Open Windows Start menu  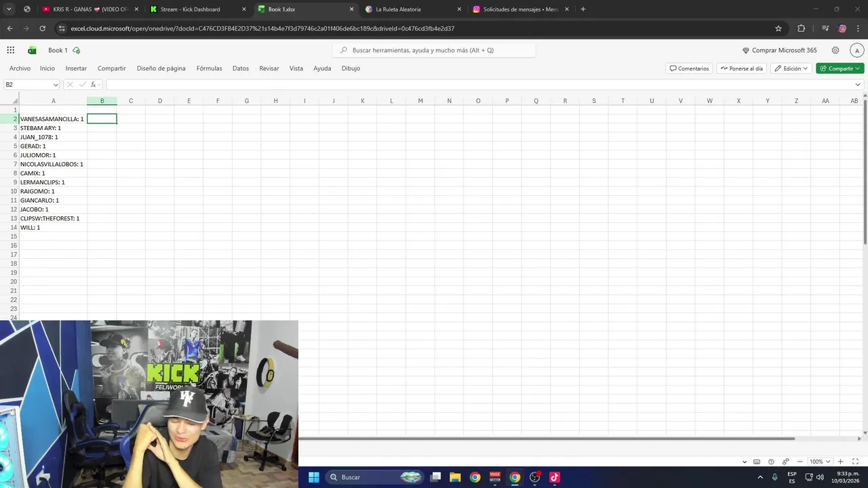(x=314, y=477)
